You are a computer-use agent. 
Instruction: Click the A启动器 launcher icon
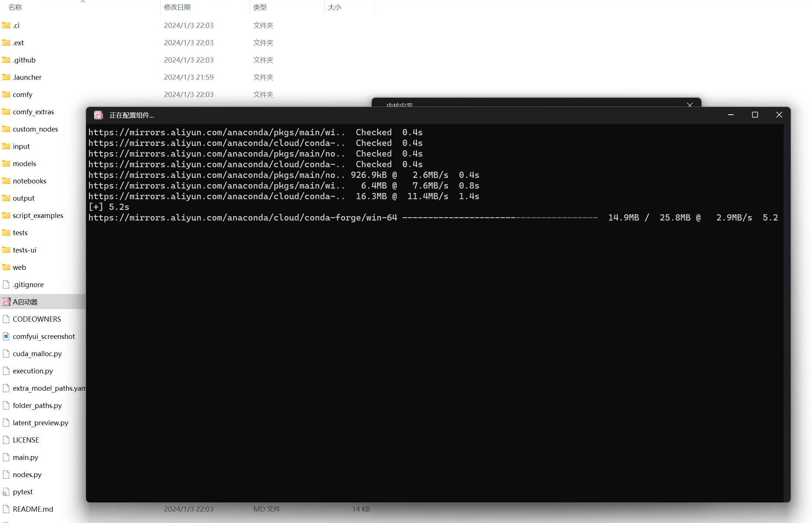pos(6,302)
